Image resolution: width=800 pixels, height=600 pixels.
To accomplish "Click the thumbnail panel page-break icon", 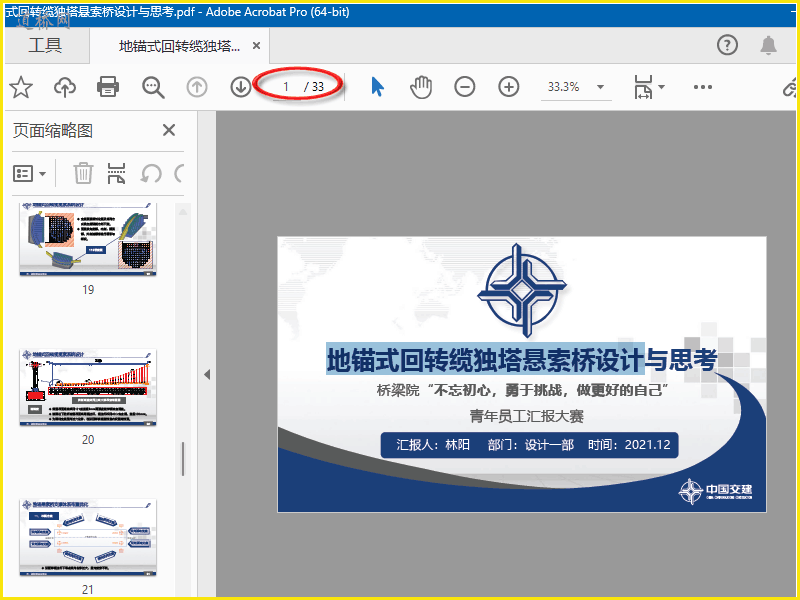I will coord(116,173).
